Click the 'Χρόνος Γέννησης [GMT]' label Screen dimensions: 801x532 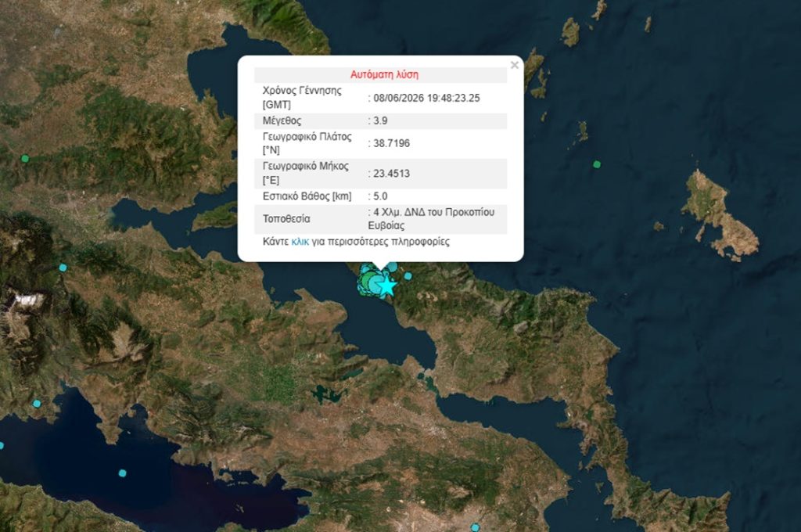[x=302, y=98]
